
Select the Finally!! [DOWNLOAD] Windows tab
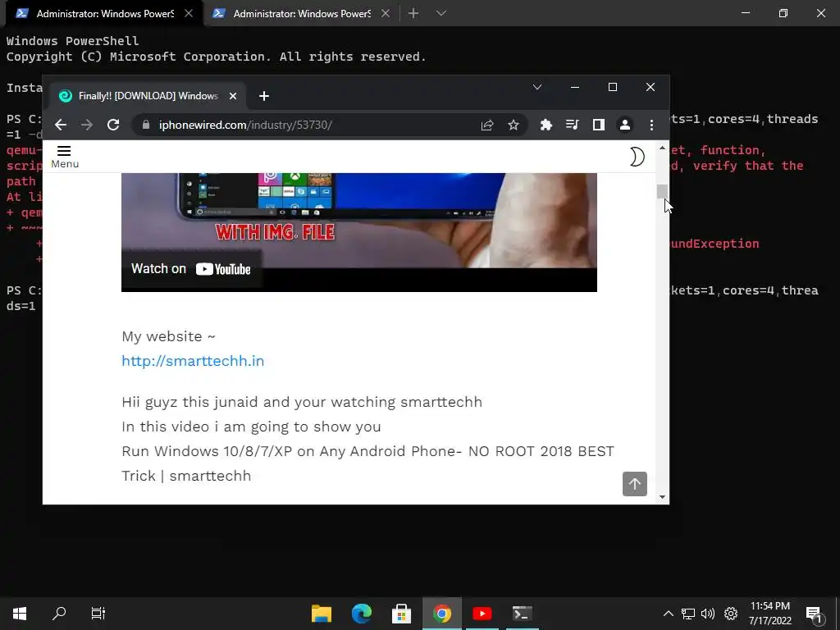(148, 96)
